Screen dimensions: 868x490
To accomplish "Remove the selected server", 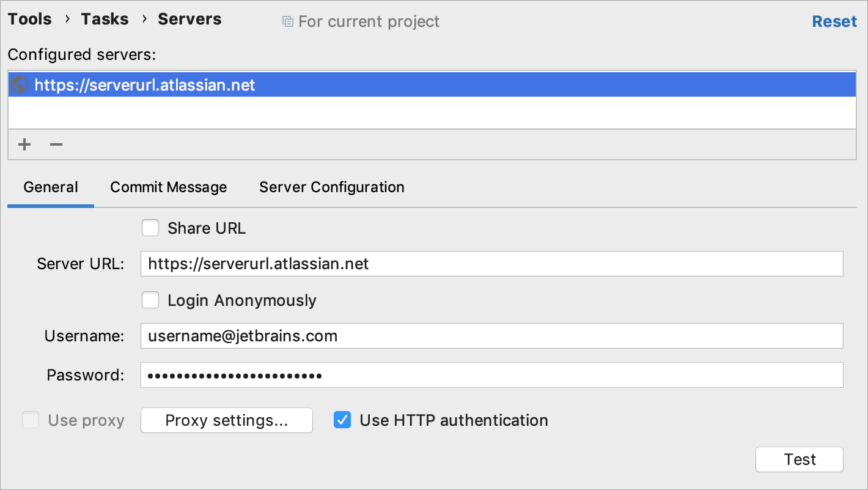I will click(x=56, y=144).
